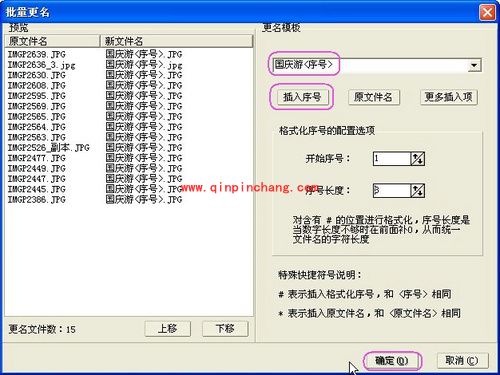Click the 开始序号 value field
Screen dimensions: 500x375
tap(392, 159)
